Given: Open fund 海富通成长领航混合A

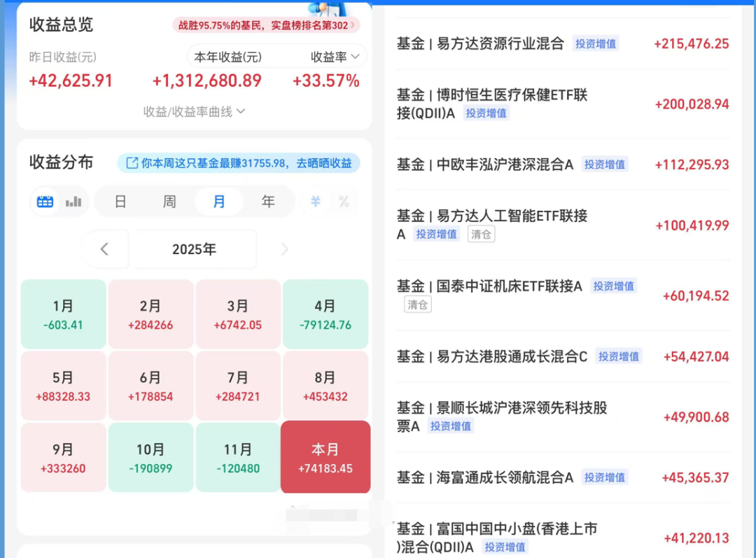Looking at the screenshot, I should (x=563, y=477).
